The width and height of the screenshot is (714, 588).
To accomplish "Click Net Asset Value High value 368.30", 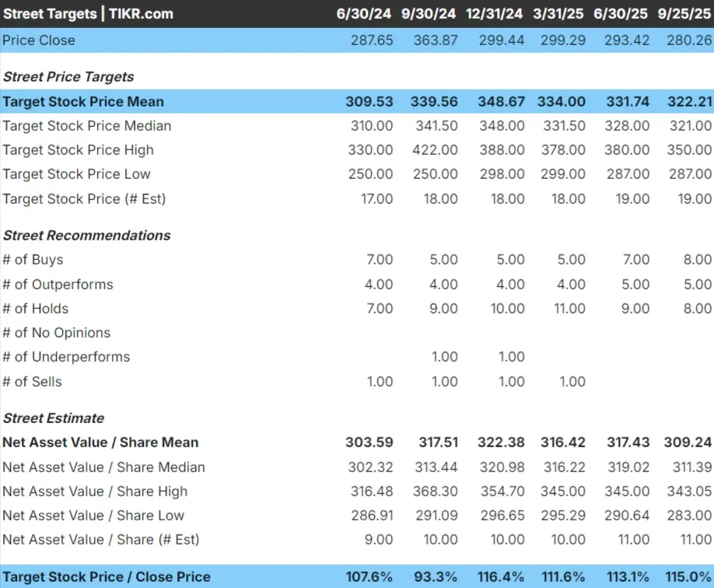I will tap(435, 492).
